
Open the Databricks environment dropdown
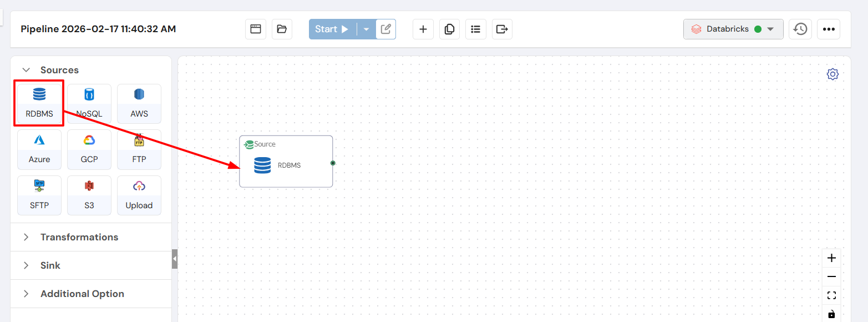[x=733, y=29]
